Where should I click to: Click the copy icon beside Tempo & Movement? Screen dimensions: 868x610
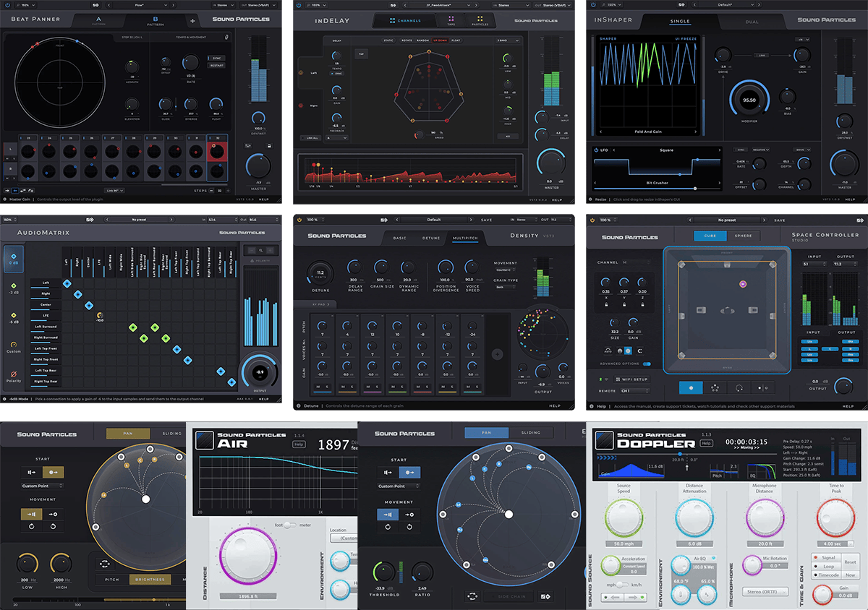coord(226,36)
